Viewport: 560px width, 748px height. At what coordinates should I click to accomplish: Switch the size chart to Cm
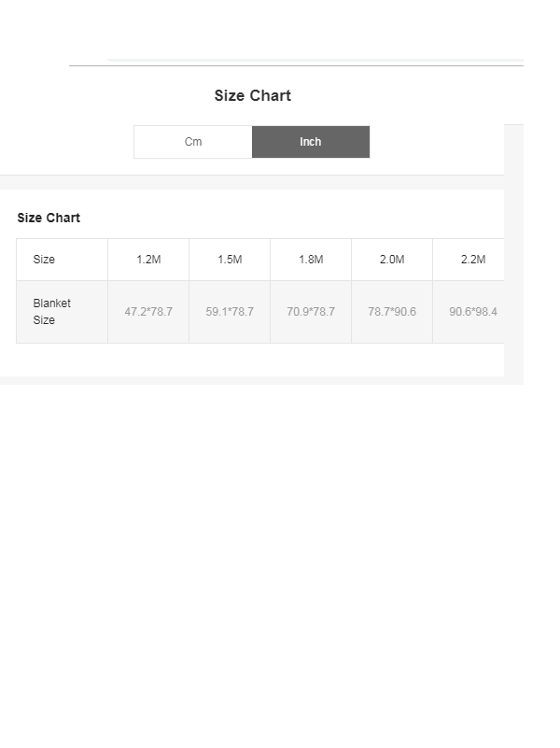click(193, 142)
